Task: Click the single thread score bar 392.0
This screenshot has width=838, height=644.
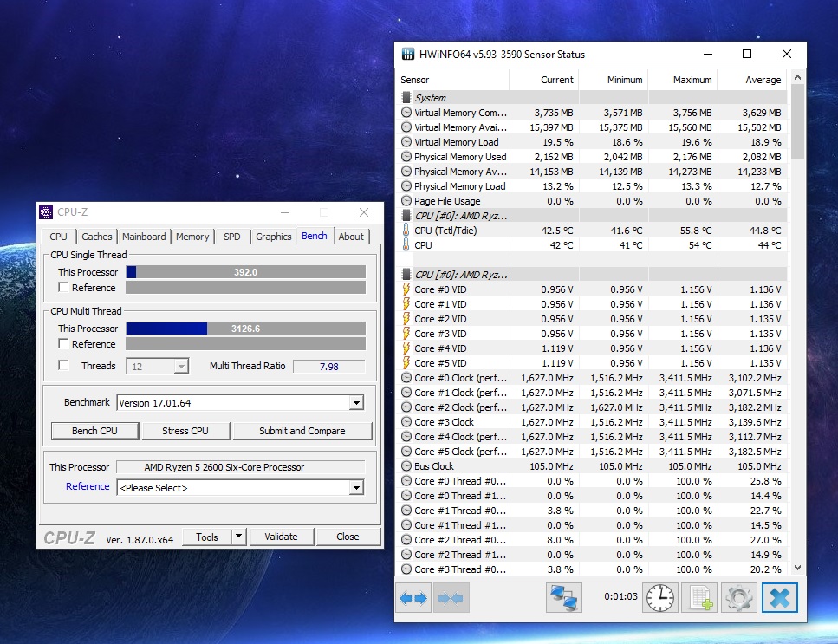Action: pos(246,272)
